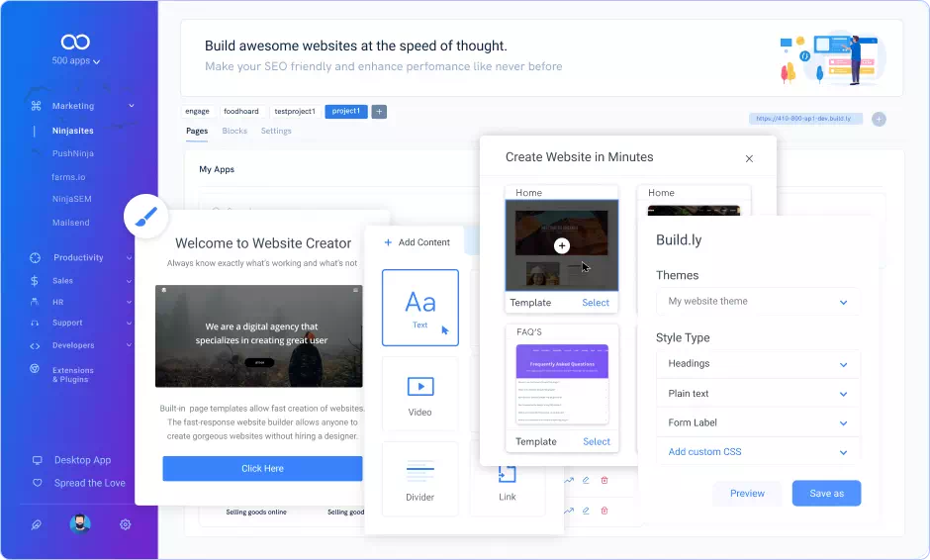The width and height of the screenshot is (930, 560).
Task: Close the Create Website in Minutes dialog
Action: (x=749, y=158)
